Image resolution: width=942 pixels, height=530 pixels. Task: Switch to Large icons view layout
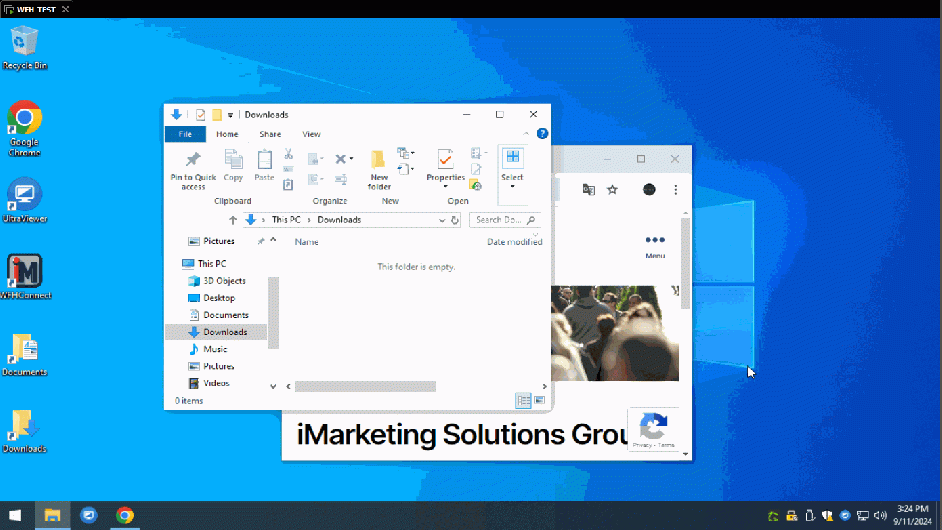tap(539, 400)
